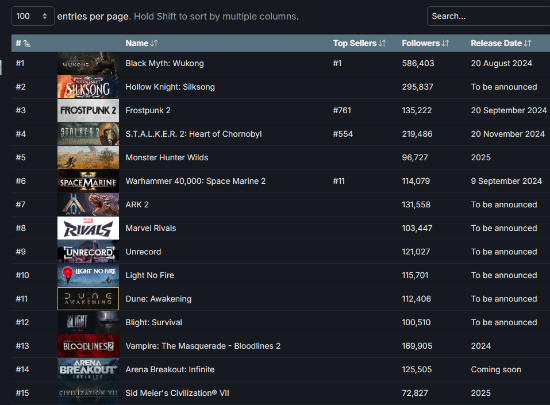This screenshot has width=550, height=405.
Task: Sort table by Release Date column
Action: [501, 43]
